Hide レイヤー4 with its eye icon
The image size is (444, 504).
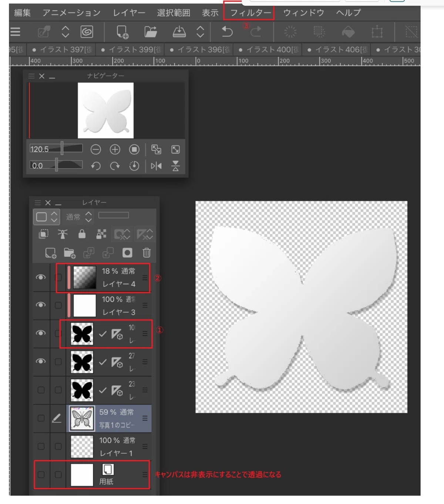(x=41, y=277)
